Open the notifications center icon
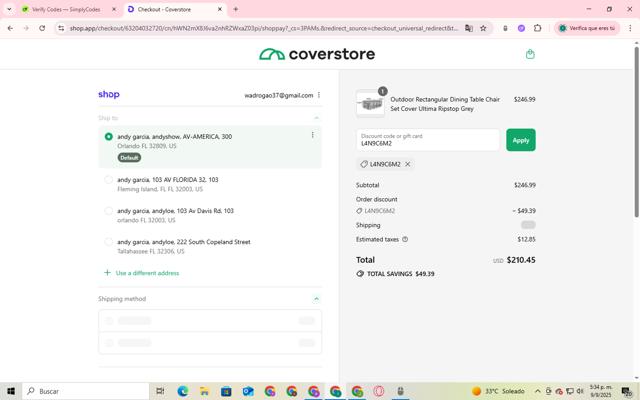 point(626,391)
